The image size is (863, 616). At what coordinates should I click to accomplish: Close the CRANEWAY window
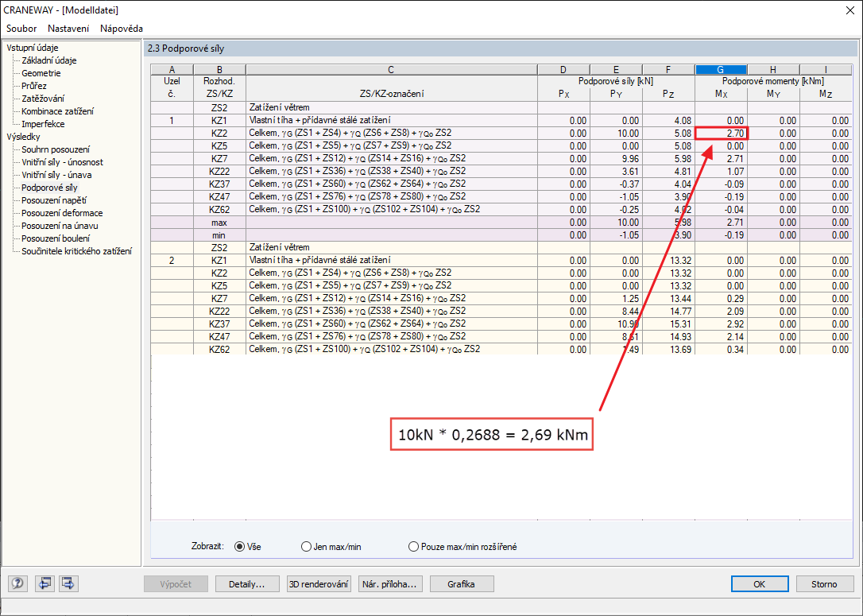[x=849, y=10]
